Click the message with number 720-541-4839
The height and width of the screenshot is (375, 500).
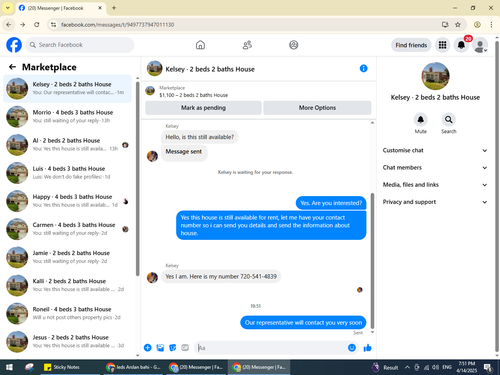coord(221,276)
